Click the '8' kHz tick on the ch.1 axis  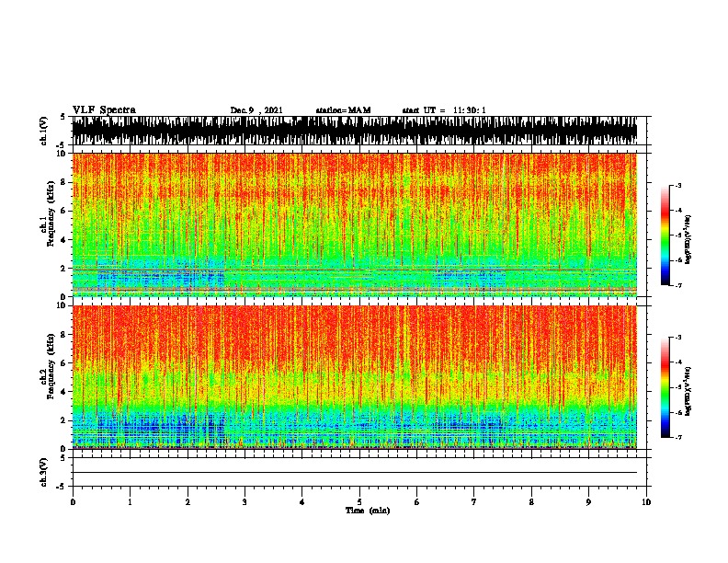(65, 182)
